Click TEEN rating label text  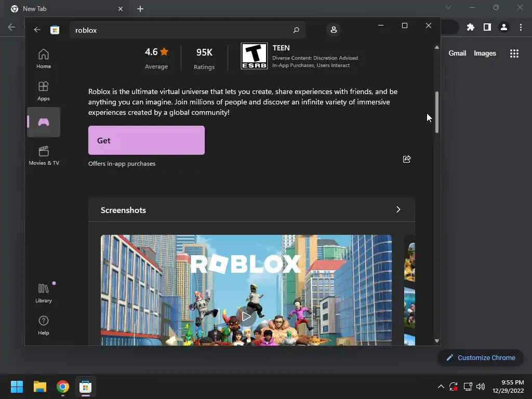[281, 48]
